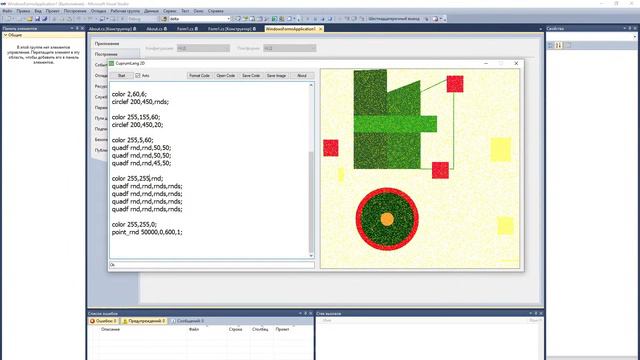Image resolution: width=640 pixels, height=360 pixels.
Task: Open the Список ошибок window options dropdown
Action: pos(300,313)
